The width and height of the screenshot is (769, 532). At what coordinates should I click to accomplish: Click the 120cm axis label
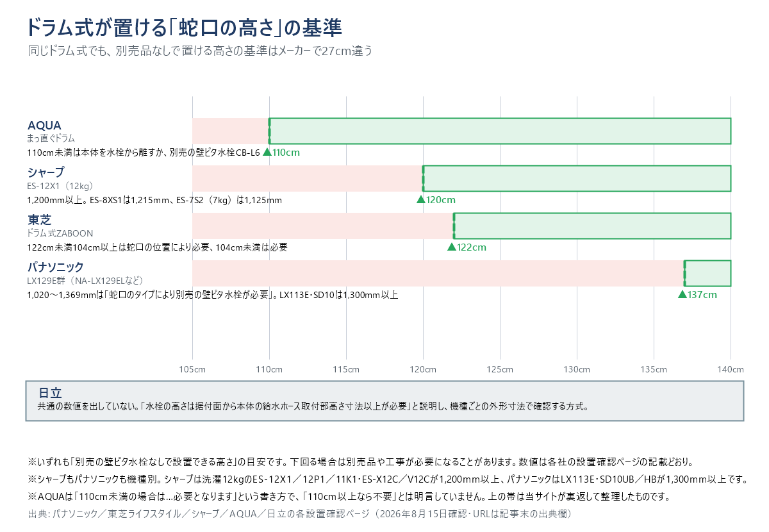point(423,370)
